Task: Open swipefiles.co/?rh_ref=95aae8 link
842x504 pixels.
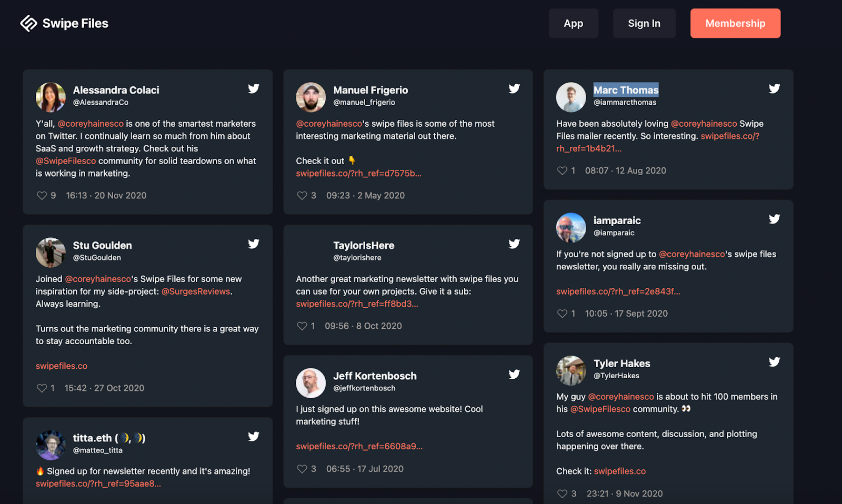Action: pos(98,484)
